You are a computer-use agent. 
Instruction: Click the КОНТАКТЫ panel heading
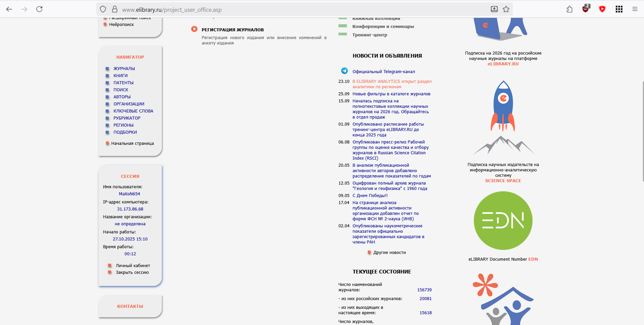tap(130, 306)
